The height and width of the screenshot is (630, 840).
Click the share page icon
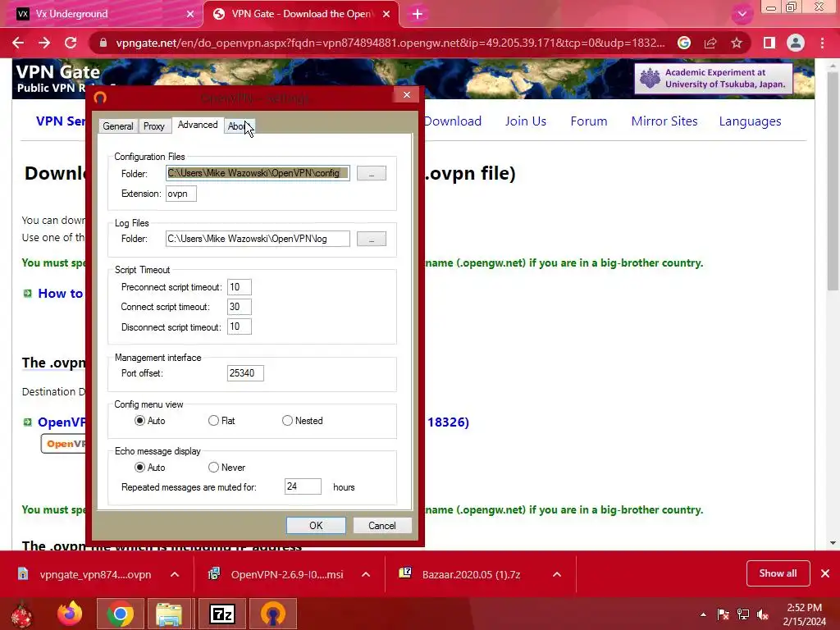pos(710,43)
